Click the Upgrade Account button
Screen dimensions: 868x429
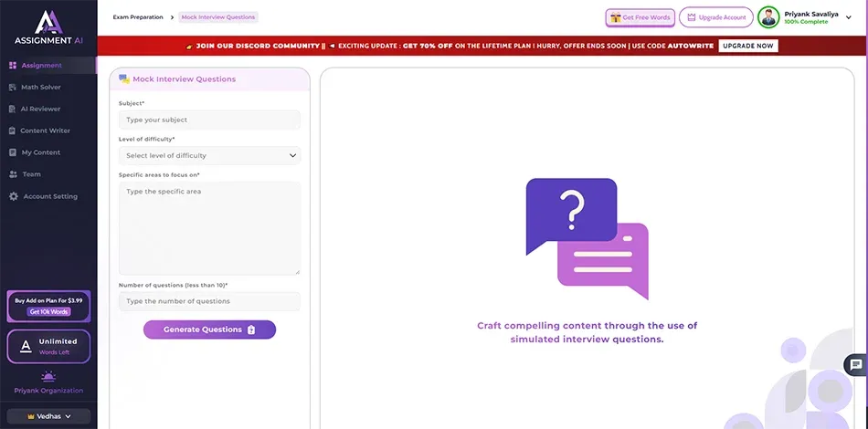pyautogui.click(x=715, y=17)
